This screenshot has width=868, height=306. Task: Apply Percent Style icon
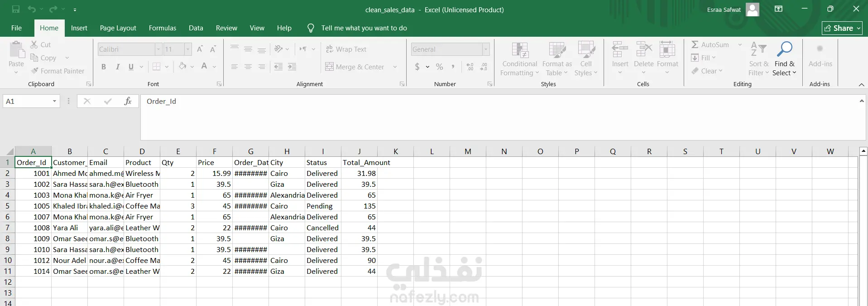(439, 67)
